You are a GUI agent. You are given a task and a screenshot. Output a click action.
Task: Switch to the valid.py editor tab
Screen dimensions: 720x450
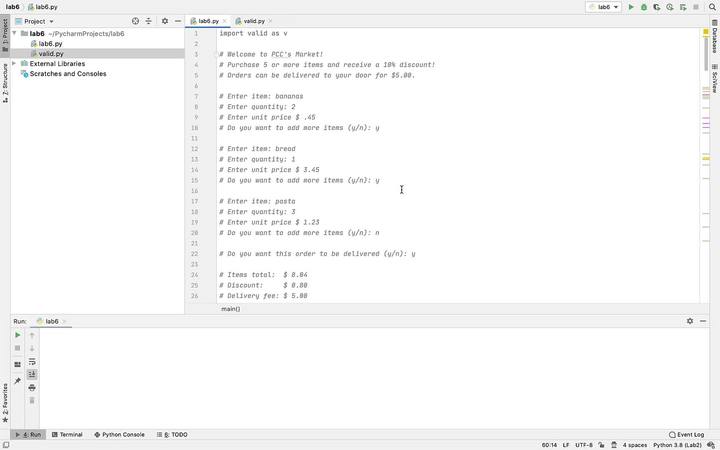click(253, 21)
